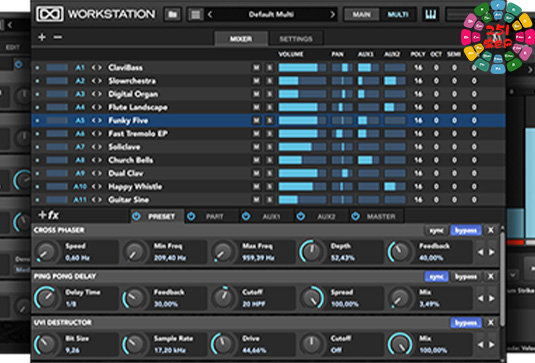Open preset arrows for Flute Landscape part
The image size is (535, 363).
click(x=97, y=107)
